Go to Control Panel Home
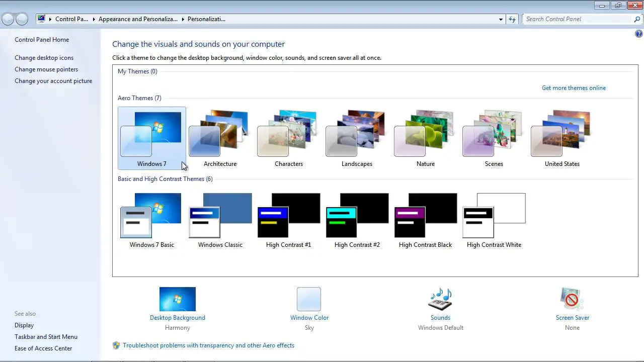Viewport: 644px width, 362px height. (42, 40)
